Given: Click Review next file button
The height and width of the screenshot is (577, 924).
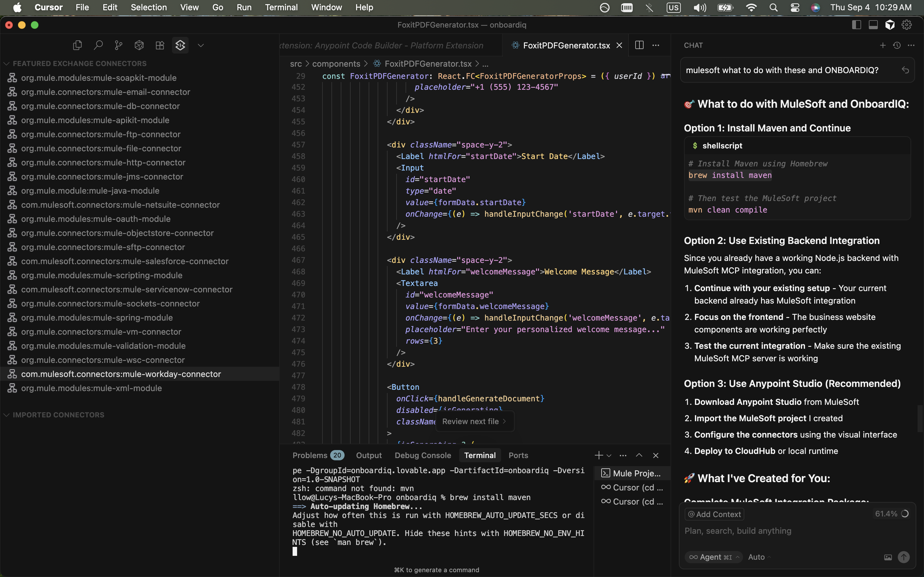Looking at the screenshot, I should pos(474,421).
